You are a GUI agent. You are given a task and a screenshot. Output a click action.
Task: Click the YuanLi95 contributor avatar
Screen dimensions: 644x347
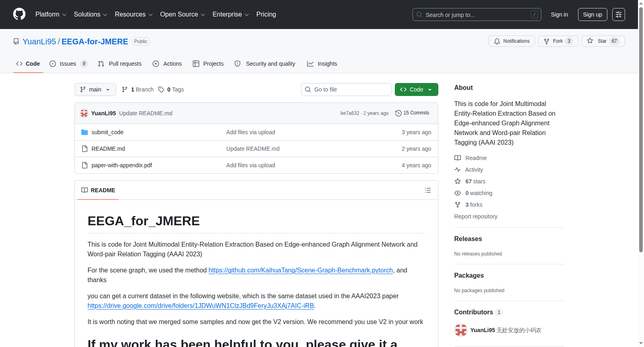coord(461,330)
